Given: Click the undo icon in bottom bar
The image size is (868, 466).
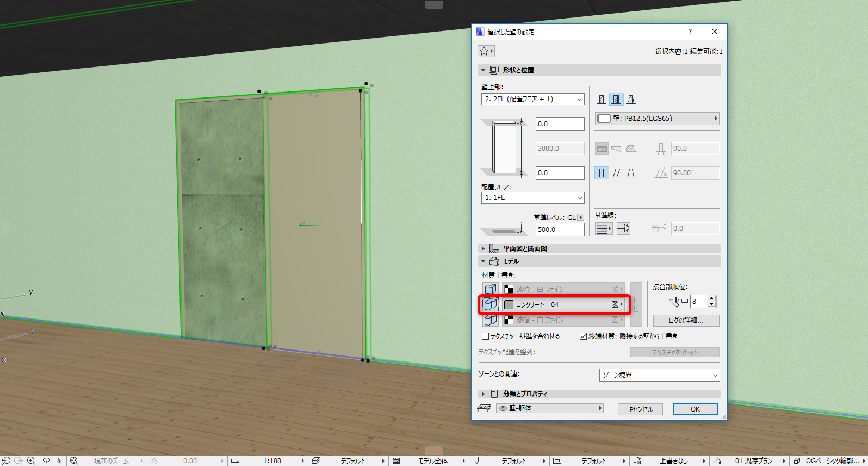Looking at the screenshot, I should [x=6, y=461].
